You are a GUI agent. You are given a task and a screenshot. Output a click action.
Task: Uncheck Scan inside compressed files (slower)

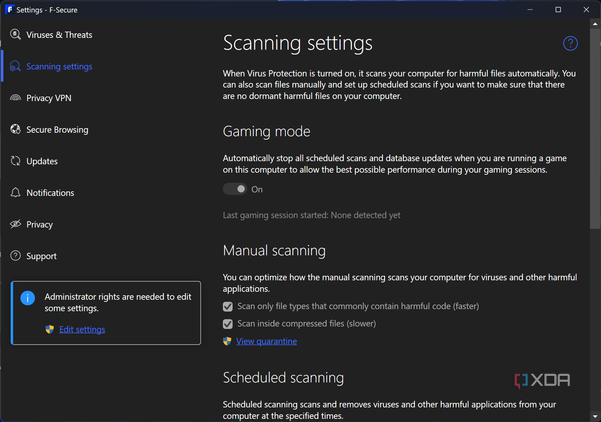point(228,324)
